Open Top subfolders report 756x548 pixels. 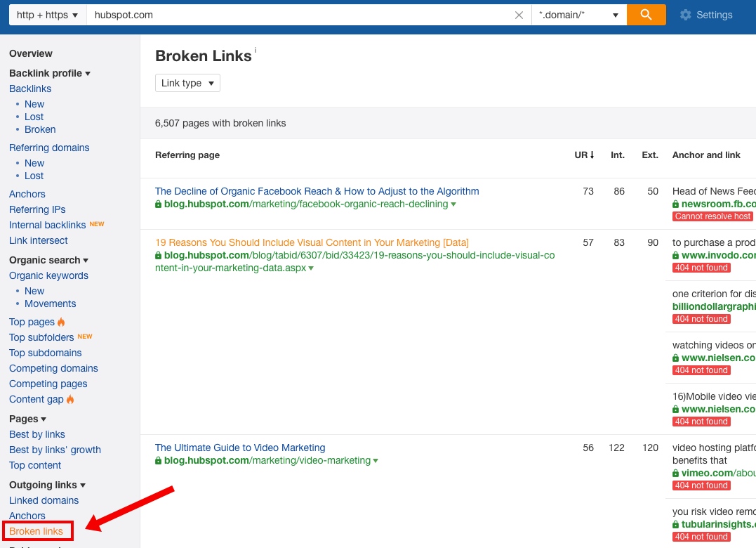41,337
